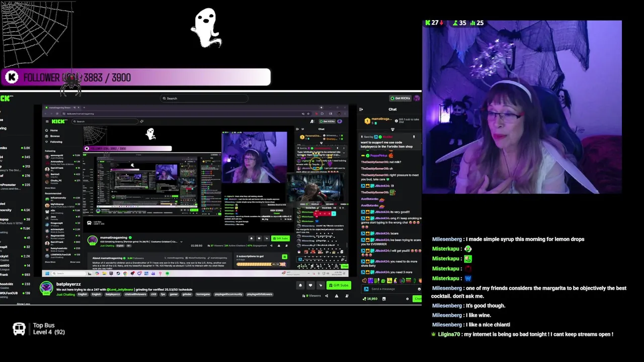Click the report icon under batplayerzz Gift Subs
Viewport: 644px width, 362px height.
(x=337, y=296)
